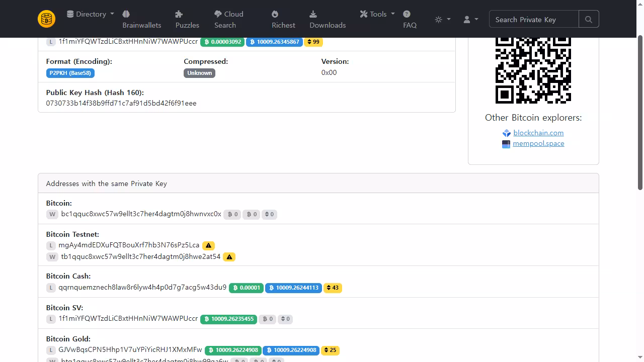Open Bitcoin bc1qquc8xwc57w9ellt3c7her4dagtm0j8hwnvxc0x address
Image resolution: width=644 pixels, height=362 pixels.
click(x=141, y=214)
